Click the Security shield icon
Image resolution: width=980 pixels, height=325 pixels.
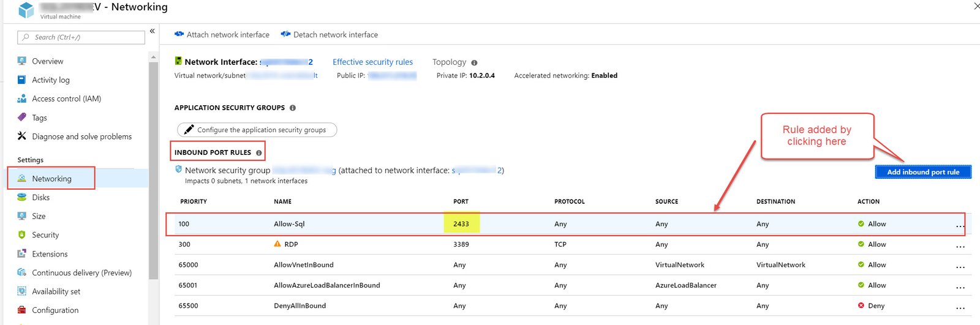[22, 235]
